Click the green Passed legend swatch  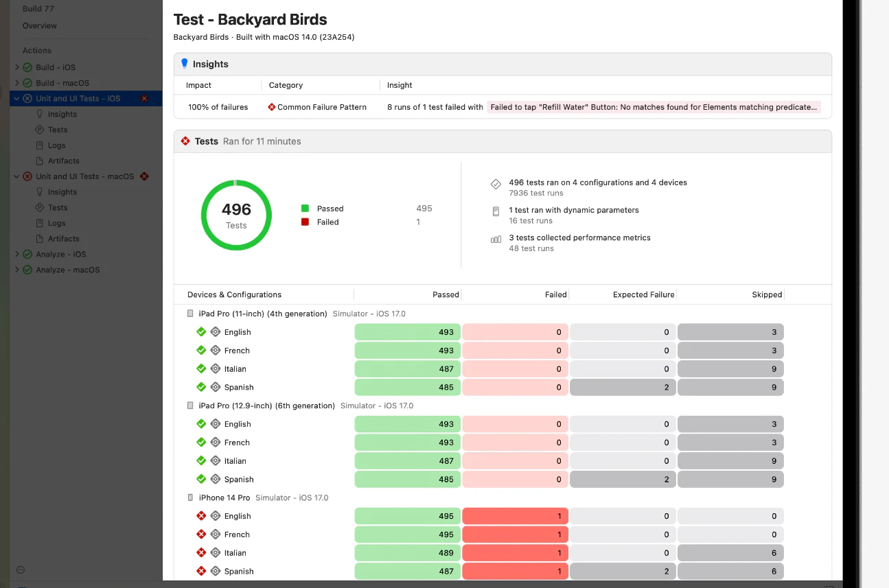coord(305,209)
